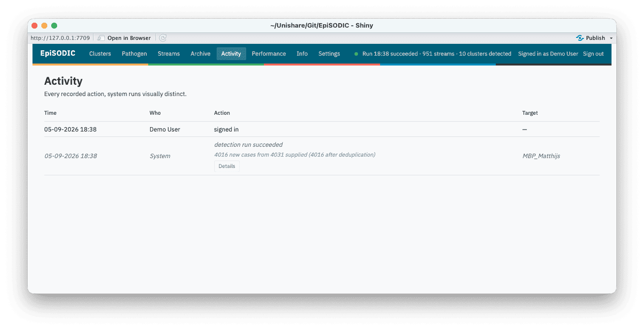644x330 pixels.
Task: Click the reload page icon
Action: 163,38
